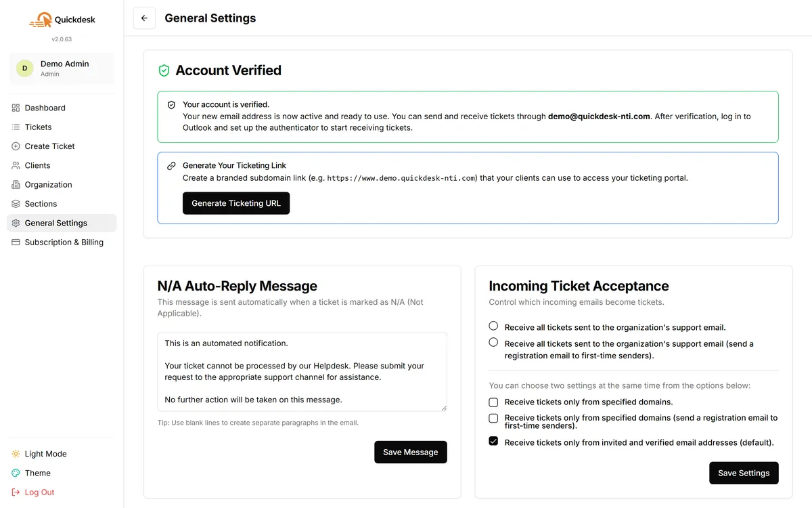Click the Sections layers icon
Screen dimensions: 812x508
coord(16,204)
